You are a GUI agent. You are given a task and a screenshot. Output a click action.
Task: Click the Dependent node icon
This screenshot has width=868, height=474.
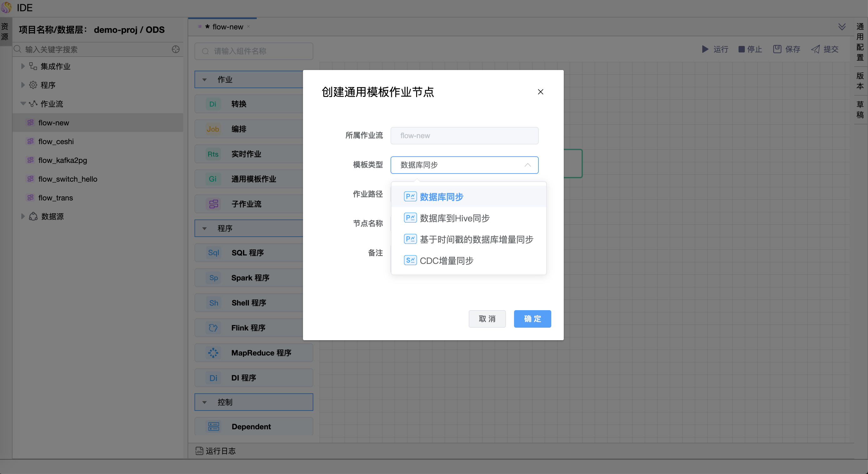pos(213,426)
